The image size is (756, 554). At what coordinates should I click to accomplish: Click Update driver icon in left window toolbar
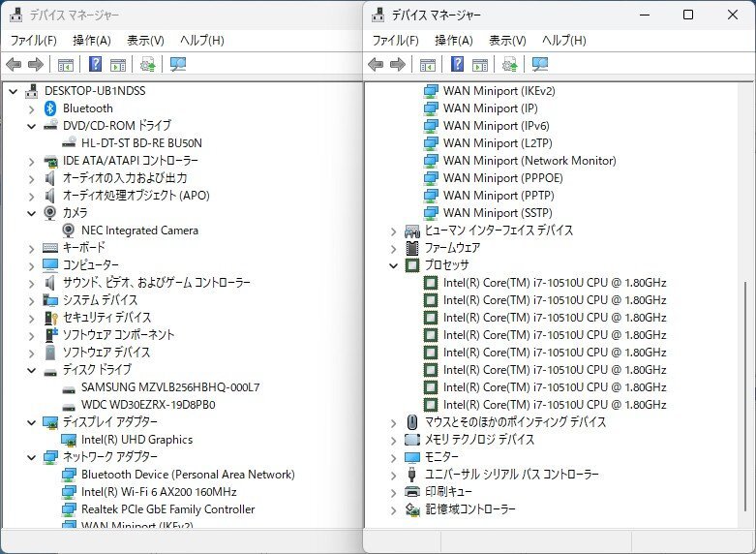[147, 64]
